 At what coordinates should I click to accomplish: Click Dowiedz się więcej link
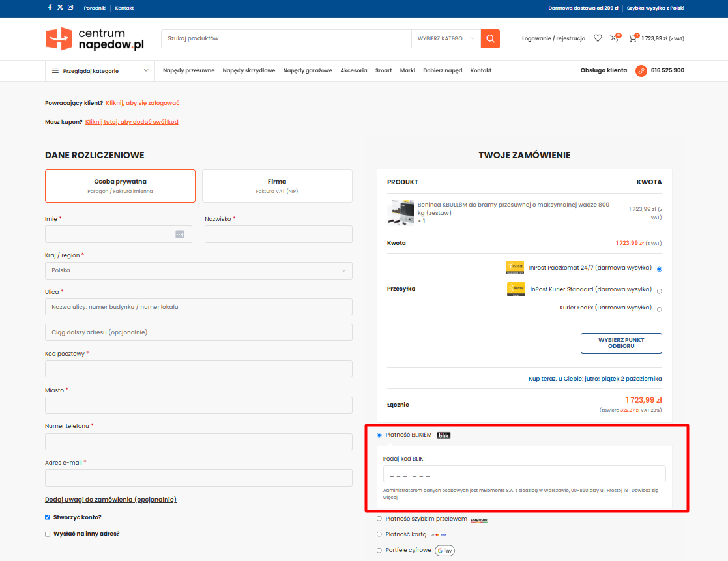point(645,491)
